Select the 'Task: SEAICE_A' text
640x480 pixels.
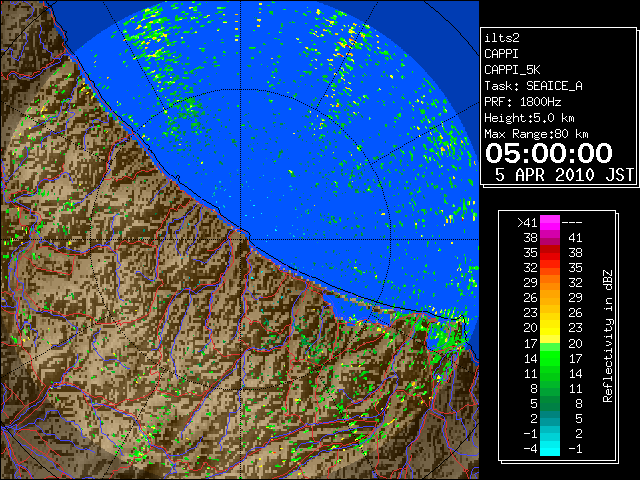coord(533,86)
